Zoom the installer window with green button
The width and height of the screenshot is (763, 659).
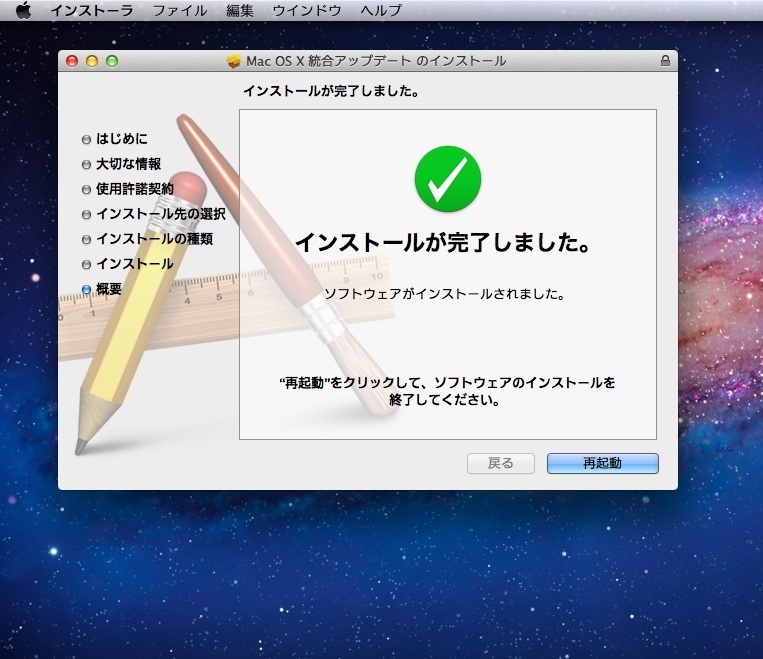112,61
